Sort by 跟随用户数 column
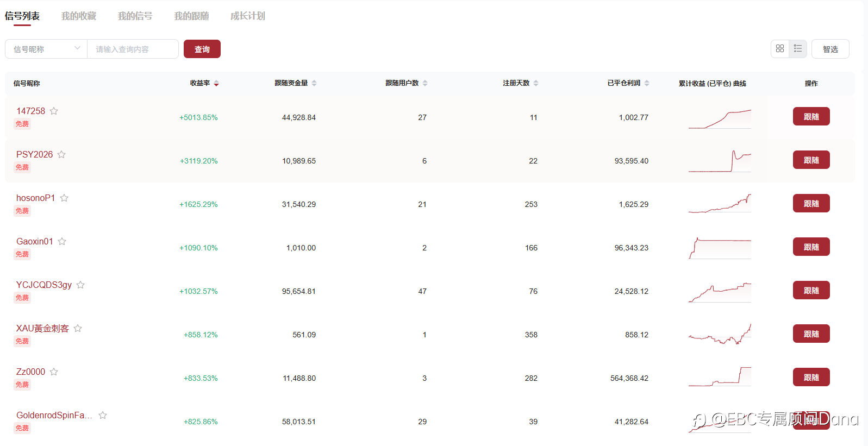 [x=425, y=83]
